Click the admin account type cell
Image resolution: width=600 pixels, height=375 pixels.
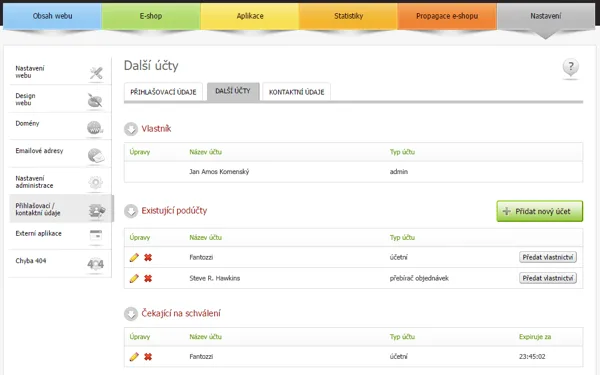click(399, 172)
